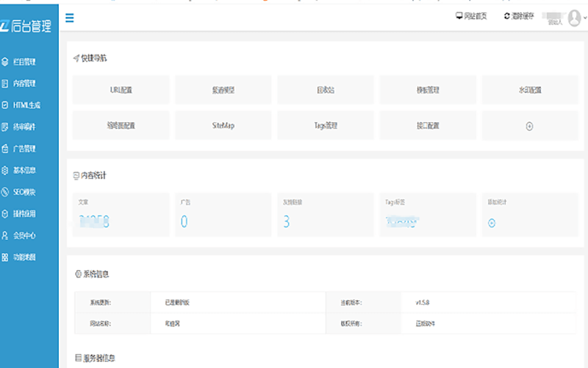Screen dimensions: 588x368
Task: Click the 文章 statistics card
Action: pos(121,215)
